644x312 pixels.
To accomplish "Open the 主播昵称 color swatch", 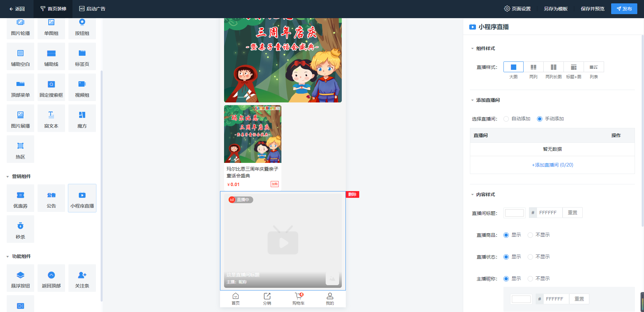I will click(x=521, y=299).
